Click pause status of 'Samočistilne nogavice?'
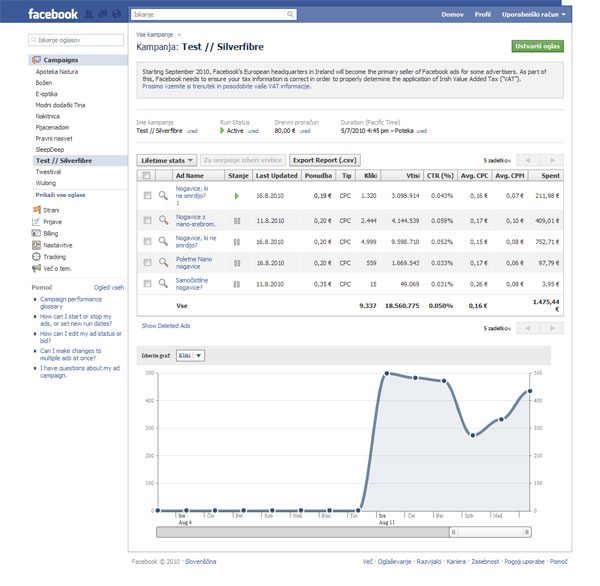Image resolution: width=600 pixels, height=586 pixels. 237,284
